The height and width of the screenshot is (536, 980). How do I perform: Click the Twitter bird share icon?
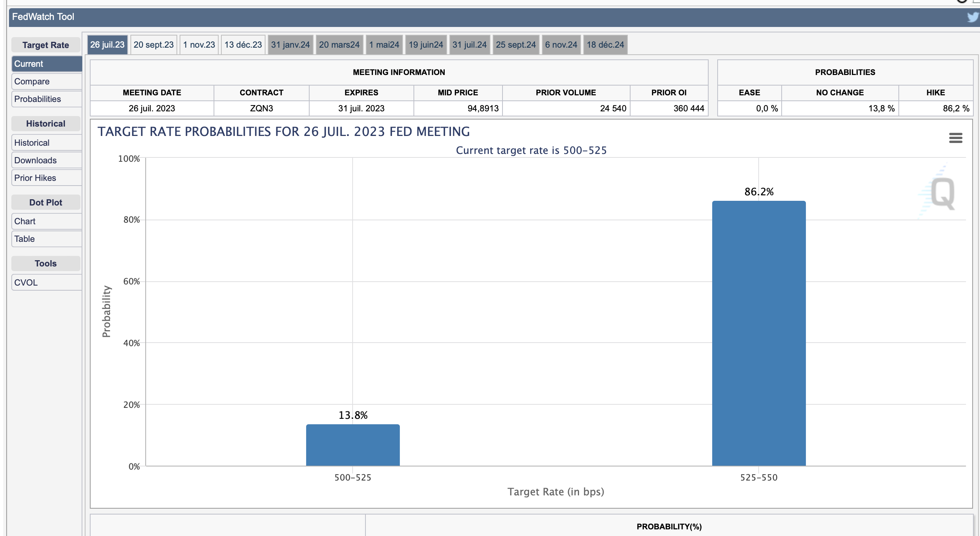tap(973, 17)
